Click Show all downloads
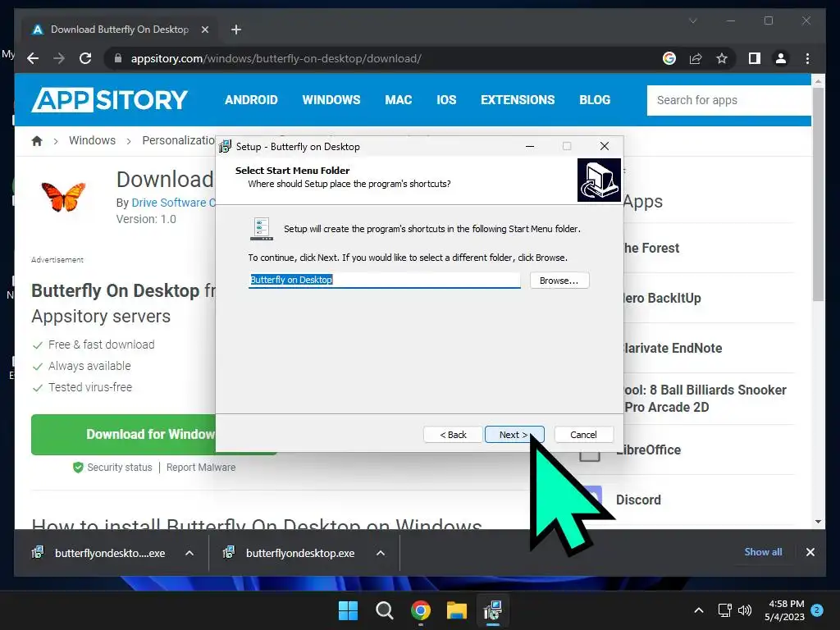This screenshot has height=630, width=840. [x=763, y=552]
